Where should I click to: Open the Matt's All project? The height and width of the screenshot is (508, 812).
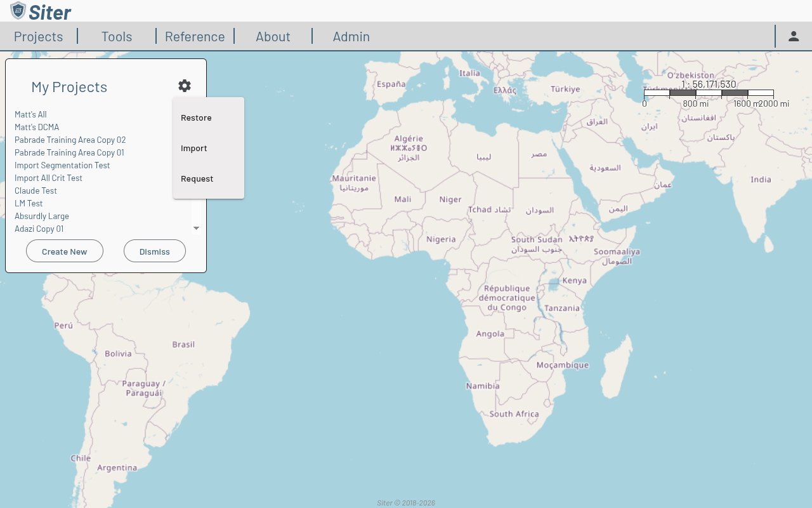tap(30, 114)
